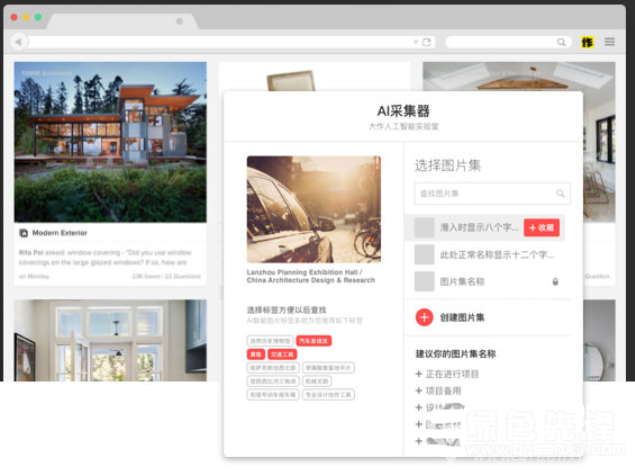Toggle the 专业设计协作工具 tag
Viewport: 635px width, 470px height.
pyautogui.click(x=328, y=395)
